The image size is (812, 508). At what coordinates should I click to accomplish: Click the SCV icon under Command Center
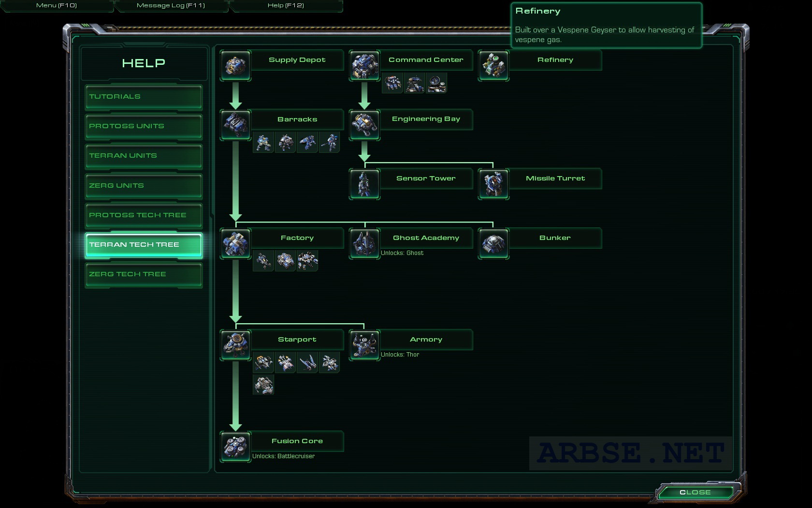coord(392,83)
